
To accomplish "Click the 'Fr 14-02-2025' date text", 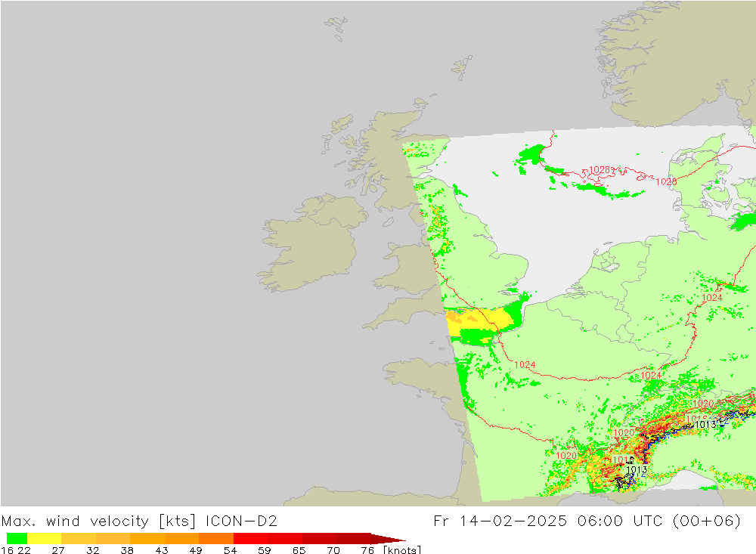I will pyautogui.click(x=500, y=522).
